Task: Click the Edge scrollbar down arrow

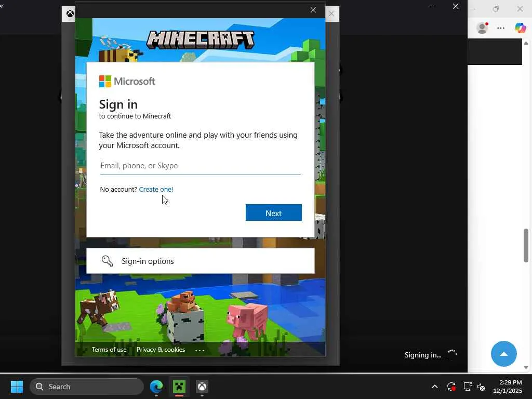Action: tap(526, 367)
